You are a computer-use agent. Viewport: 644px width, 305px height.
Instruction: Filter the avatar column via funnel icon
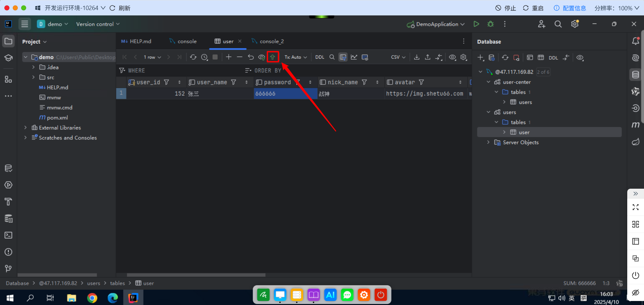point(422,82)
